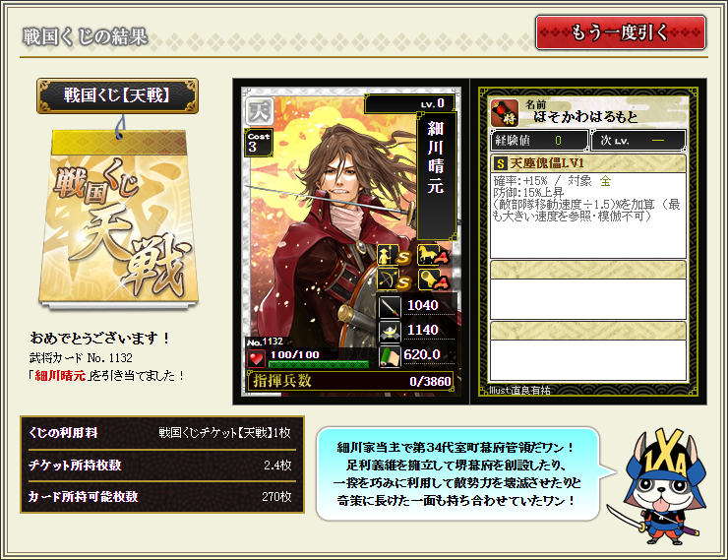This screenshot has height=560, width=728.
Task: Click the 戦国くじ【天戦】 label banner
Action: coord(117,95)
